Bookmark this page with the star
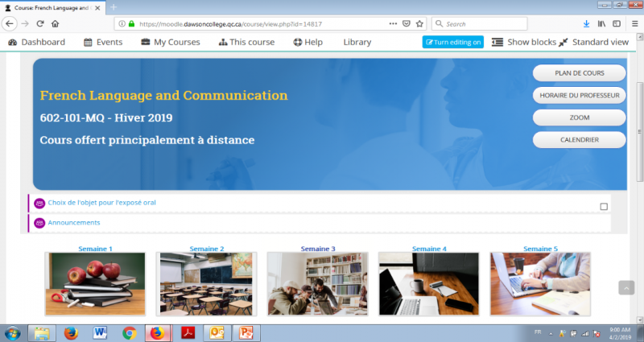 click(419, 24)
